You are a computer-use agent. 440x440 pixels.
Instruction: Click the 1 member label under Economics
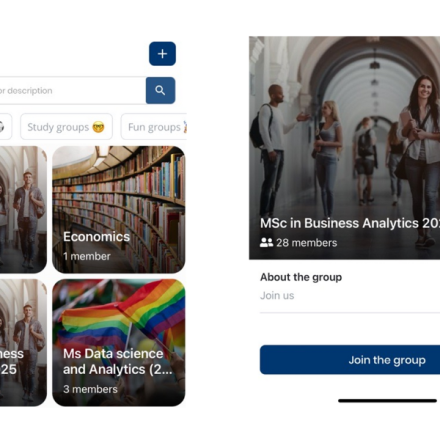point(87,256)
